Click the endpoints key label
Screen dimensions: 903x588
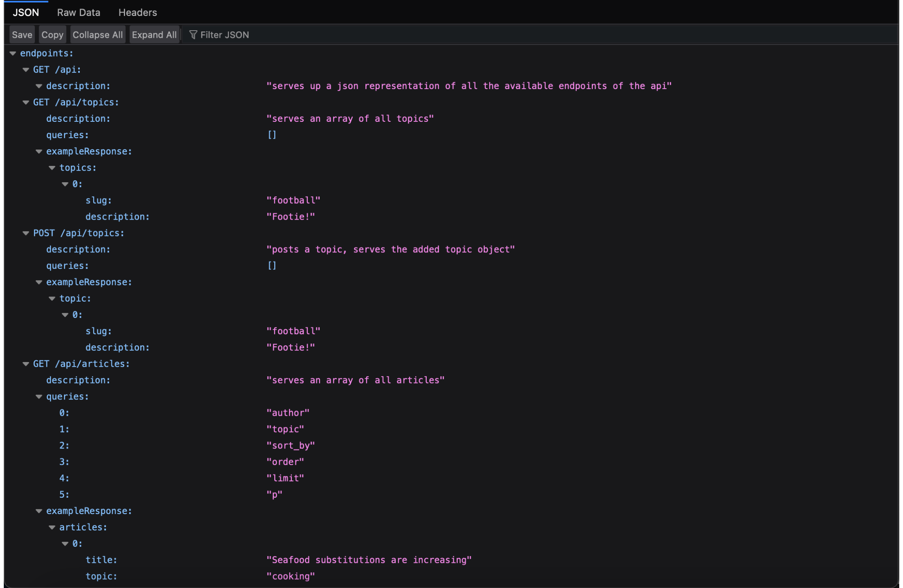[x=47, y=53]
